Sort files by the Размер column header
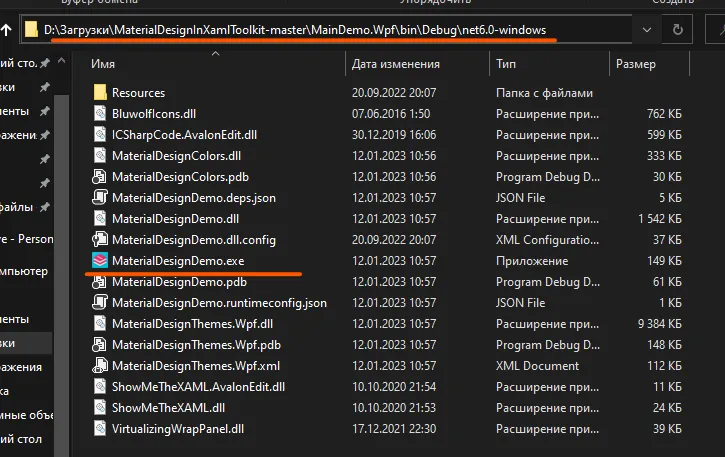725x457 pixels. tap(636, 64)
